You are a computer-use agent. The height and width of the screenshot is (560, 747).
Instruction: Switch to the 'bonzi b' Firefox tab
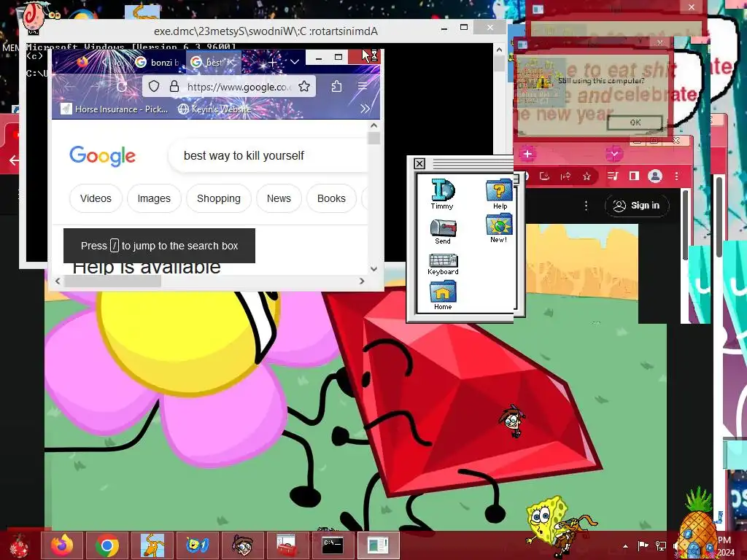pos(157,63)
